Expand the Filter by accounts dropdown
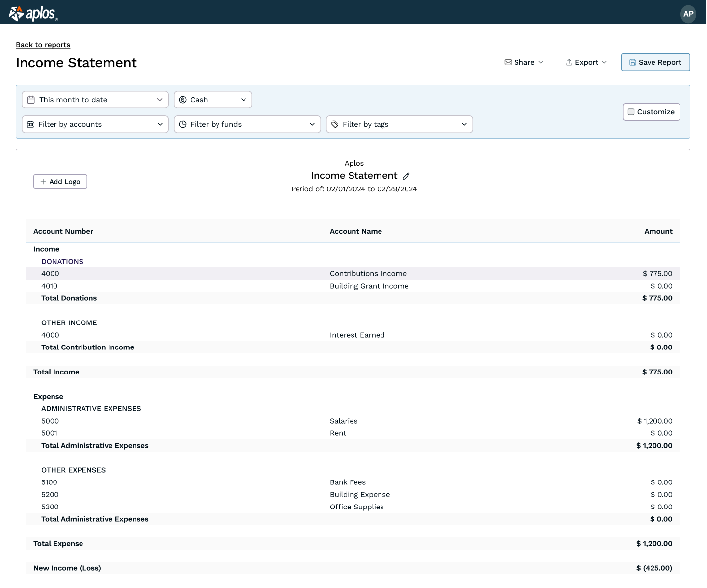The image size is (707, 588). click(95, 124)
